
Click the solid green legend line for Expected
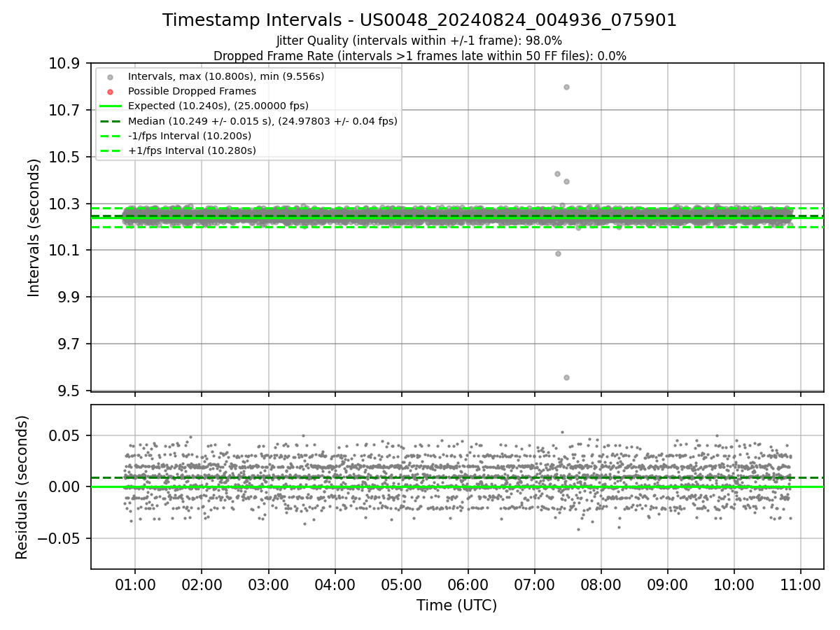[110, 106]
